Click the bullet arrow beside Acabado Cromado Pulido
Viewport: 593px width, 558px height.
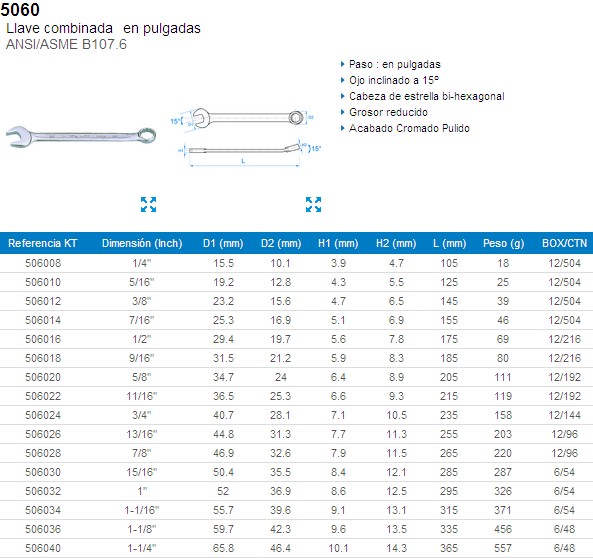(343, 128)
